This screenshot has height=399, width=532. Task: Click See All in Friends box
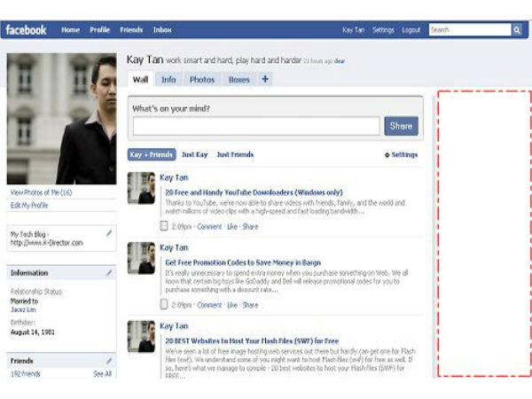click(103, 374)
